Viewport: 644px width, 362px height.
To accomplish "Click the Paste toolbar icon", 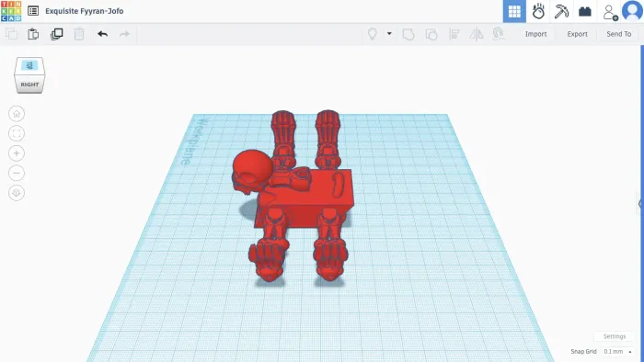I will pos(33,34).
